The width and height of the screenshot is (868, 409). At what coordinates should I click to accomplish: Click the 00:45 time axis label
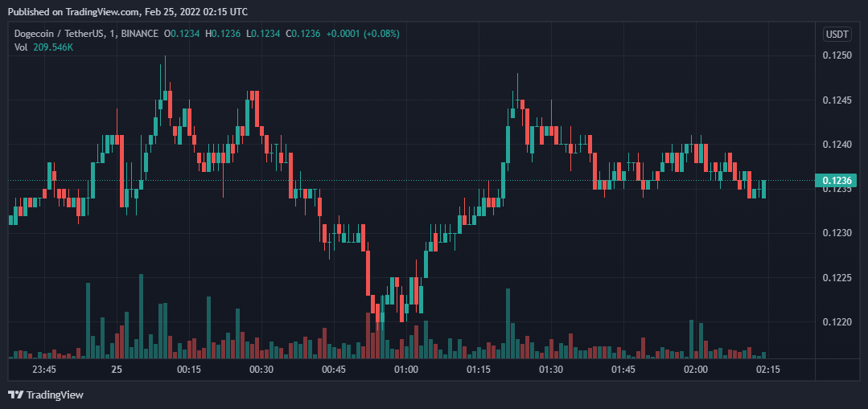click(334, 370)
